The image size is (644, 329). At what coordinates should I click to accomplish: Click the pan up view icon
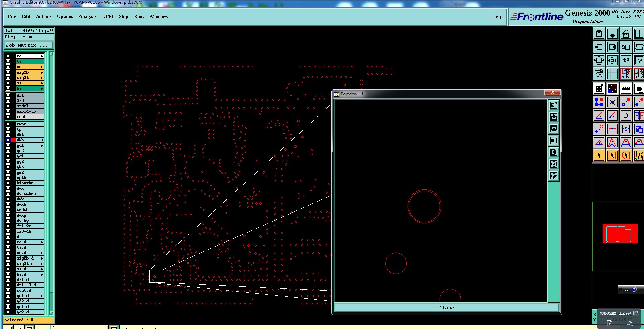pos(599,34)
